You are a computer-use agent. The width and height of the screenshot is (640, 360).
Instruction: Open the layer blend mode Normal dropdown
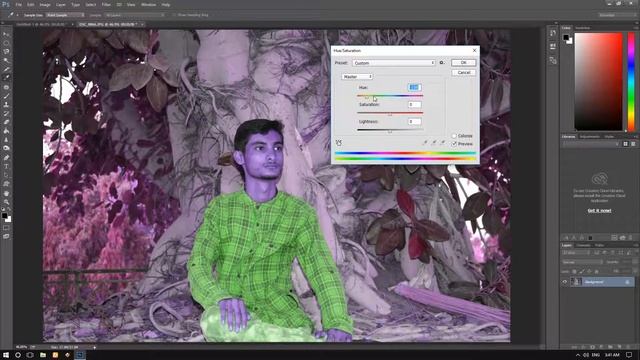[581, 262]
